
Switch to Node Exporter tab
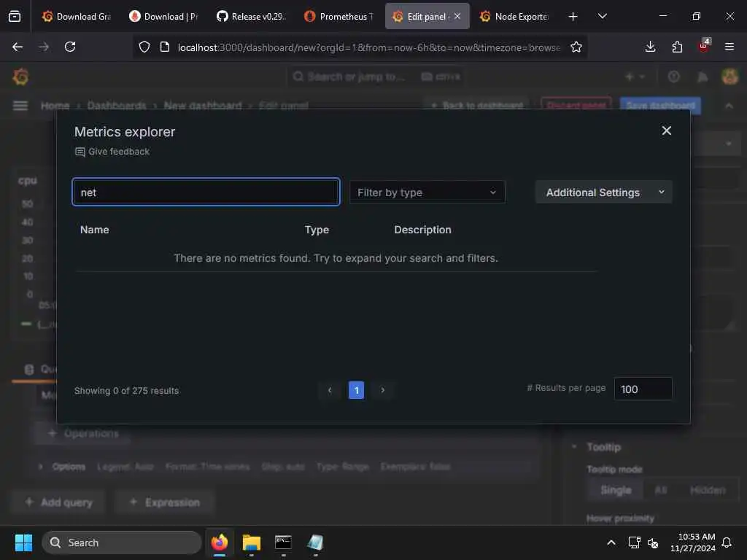pos(514,16)
